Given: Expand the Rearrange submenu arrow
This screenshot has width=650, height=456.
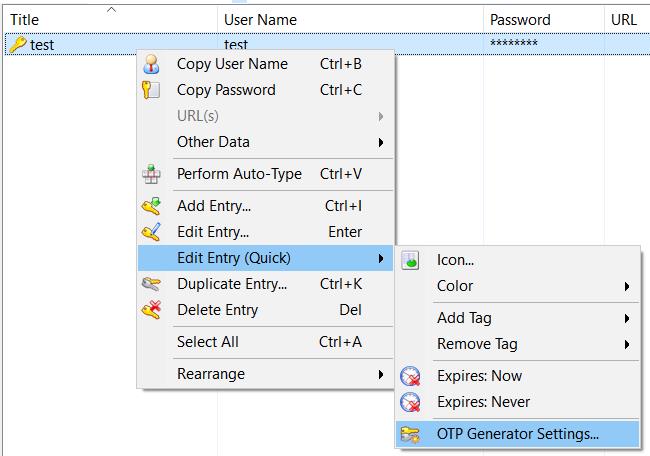Looking at the screenshot, I should tap(381, 375).
